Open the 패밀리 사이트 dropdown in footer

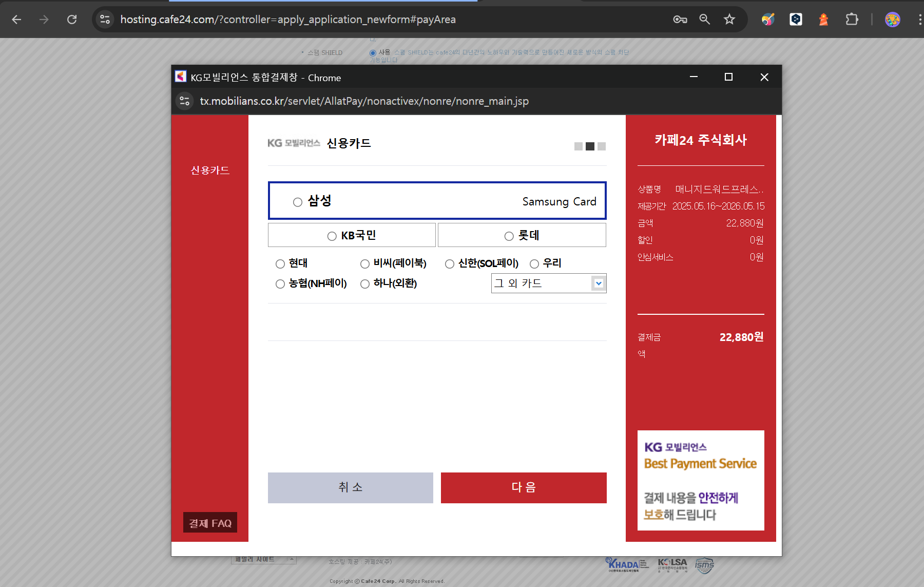[264, 559]
